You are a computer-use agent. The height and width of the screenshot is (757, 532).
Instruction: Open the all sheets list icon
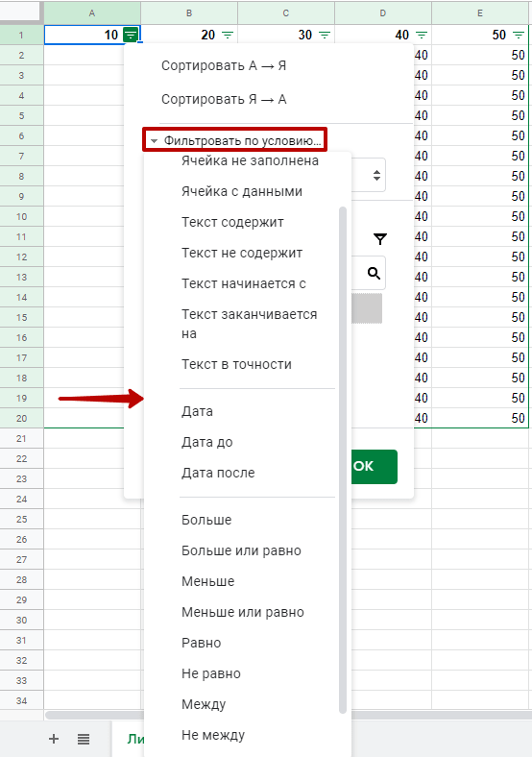click(84, 739)
